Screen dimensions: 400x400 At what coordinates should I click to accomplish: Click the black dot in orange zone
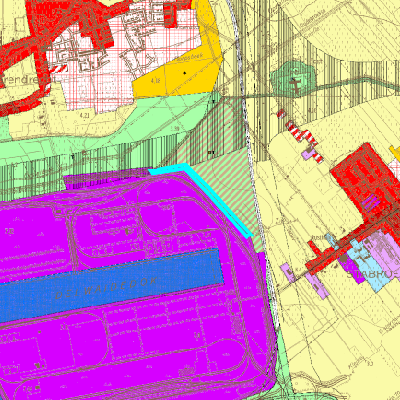tap(185, 73)
